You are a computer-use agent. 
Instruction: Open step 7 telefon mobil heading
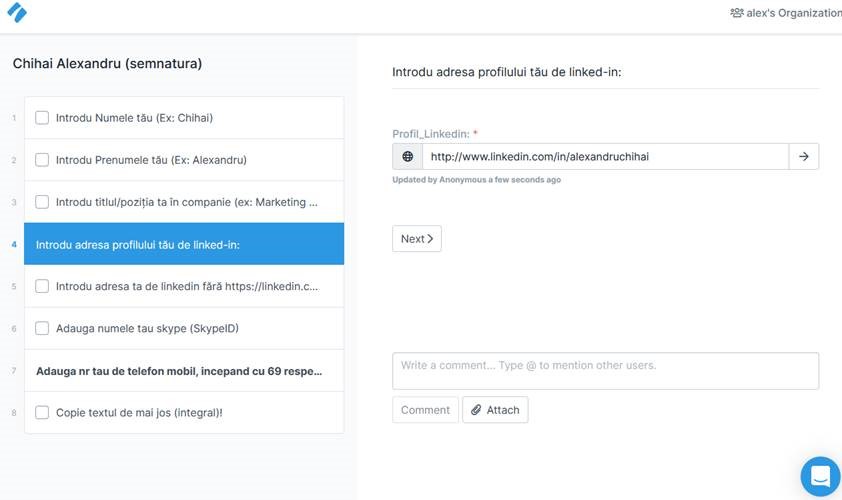pyautogui.click(x=179, y=371)
